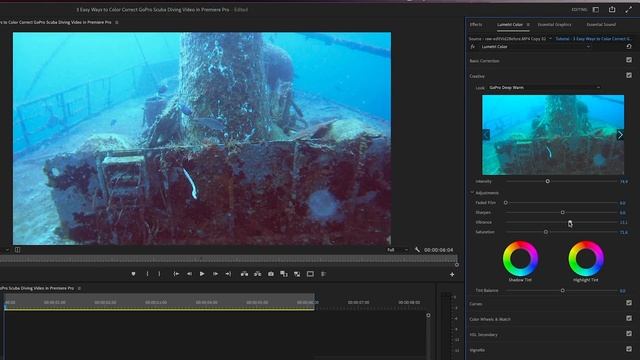This screenshot has width=640, height=360.
Task: Open the Lumetri Color panel menu icon
Action: point(528,24)
